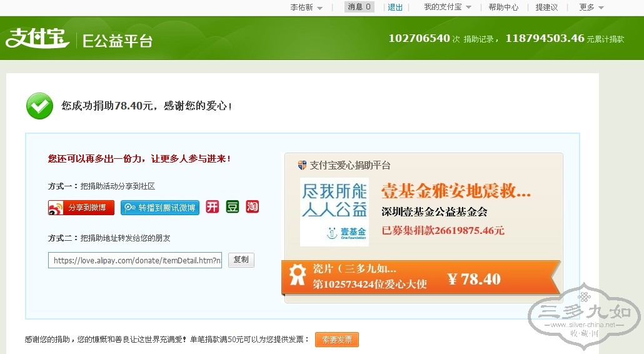This screenshot has height=354, width=644.
Task: Click the red 您还可以再多出一份力 heading
Action: [139, 159]
